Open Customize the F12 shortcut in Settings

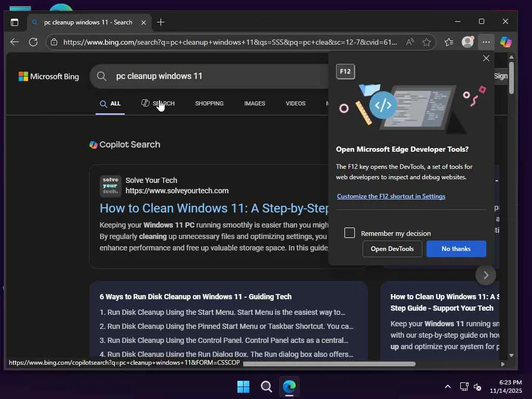(x=391, y=196)
